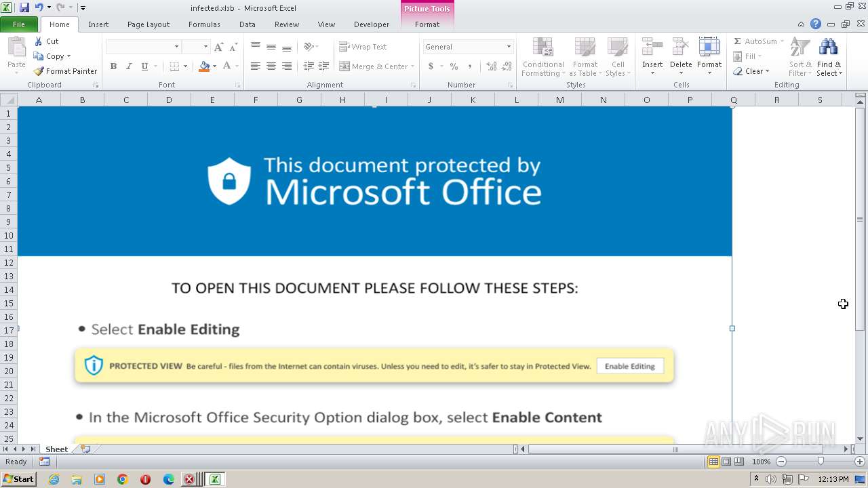Viewport: 868px width, 488px height.
Task: Open Google Chrome from the taskbar
Action: (123, 479)
